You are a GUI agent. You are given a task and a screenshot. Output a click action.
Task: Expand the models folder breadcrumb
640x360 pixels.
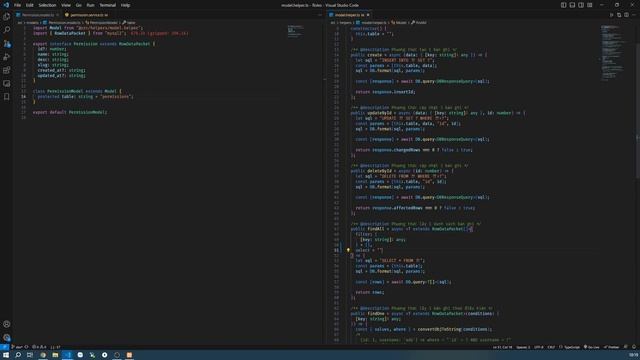pyautogui.click(x=33, y=23)
